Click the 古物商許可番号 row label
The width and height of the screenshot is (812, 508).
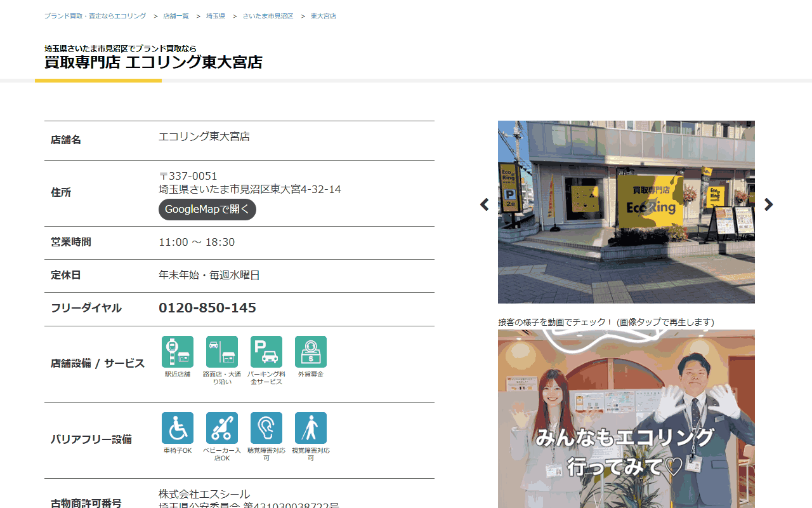coord(86,504)
